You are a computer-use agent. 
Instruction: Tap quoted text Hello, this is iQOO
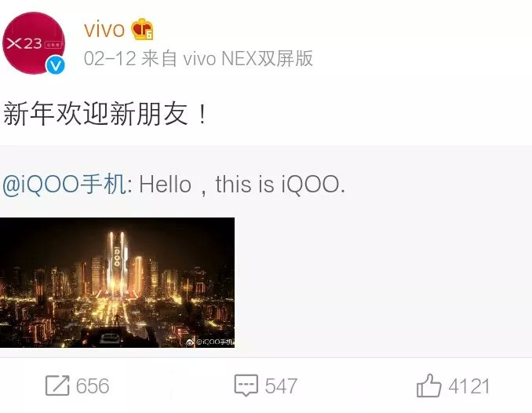tap(242, 185)
